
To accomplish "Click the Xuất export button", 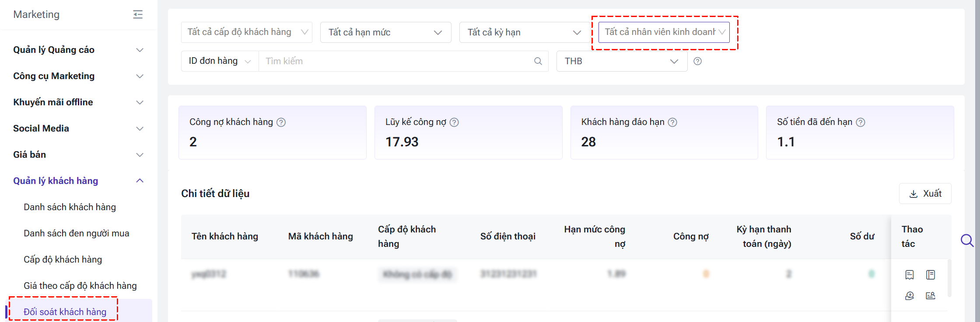I will click(925, 194).
